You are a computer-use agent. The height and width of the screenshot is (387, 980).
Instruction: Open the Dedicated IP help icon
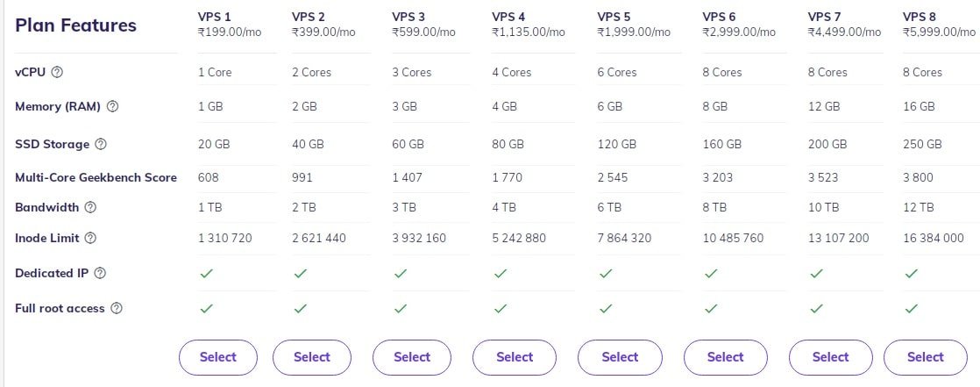coord(100,273)
